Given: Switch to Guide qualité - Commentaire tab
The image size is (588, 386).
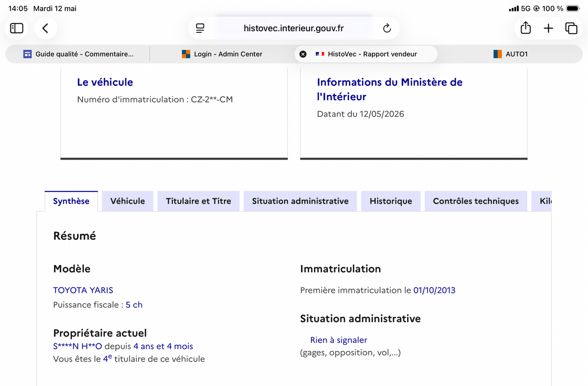Looking at the screenshot, I should click(77, 54).
